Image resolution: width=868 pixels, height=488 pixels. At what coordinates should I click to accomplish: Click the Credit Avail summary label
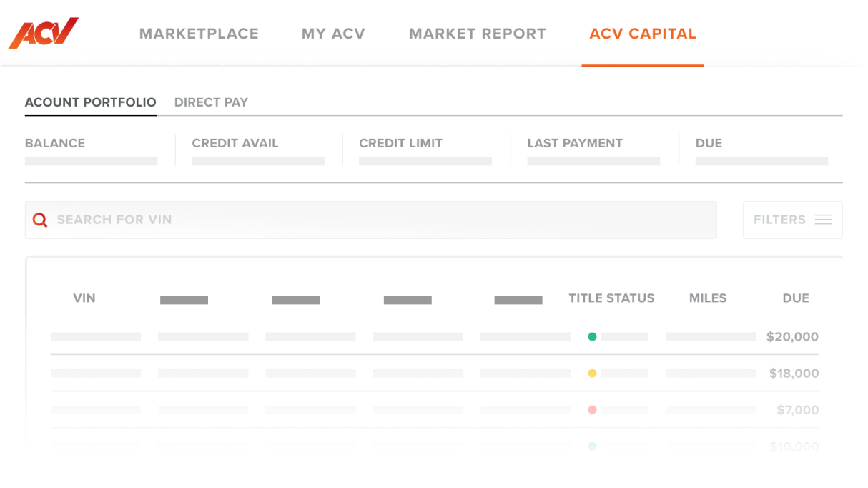pyautogui.click(x=235, y=143)
